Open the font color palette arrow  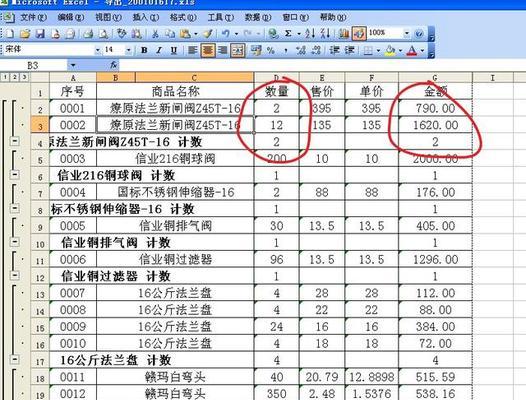pos(422,51)
